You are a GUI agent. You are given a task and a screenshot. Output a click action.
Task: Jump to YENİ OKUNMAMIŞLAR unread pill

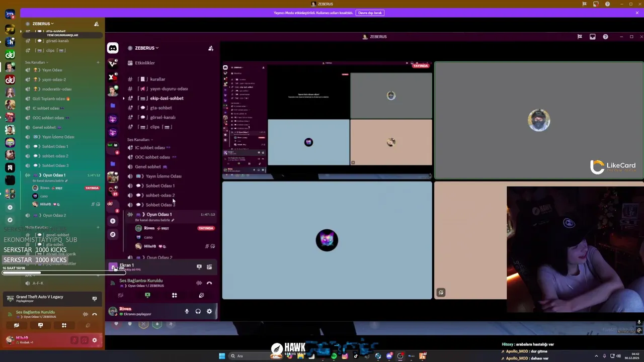pos(62,35)
